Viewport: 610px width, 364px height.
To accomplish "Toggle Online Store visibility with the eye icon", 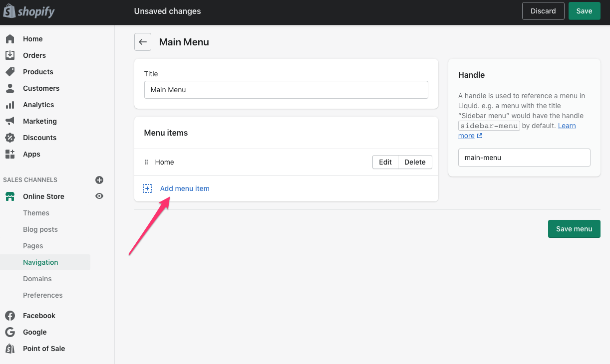I will (x=99, y=196).
